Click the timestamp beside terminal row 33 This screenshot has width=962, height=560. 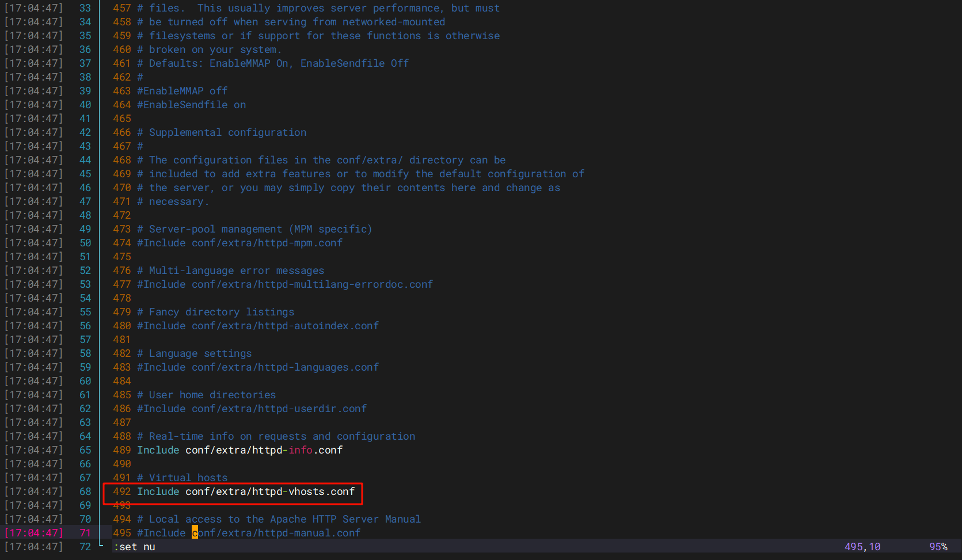click(33, 8)
